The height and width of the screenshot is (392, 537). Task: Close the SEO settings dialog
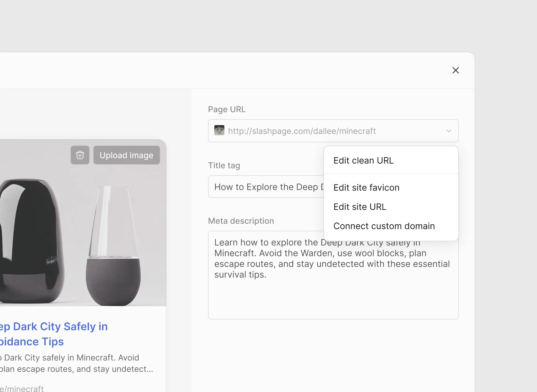[455, 70]
